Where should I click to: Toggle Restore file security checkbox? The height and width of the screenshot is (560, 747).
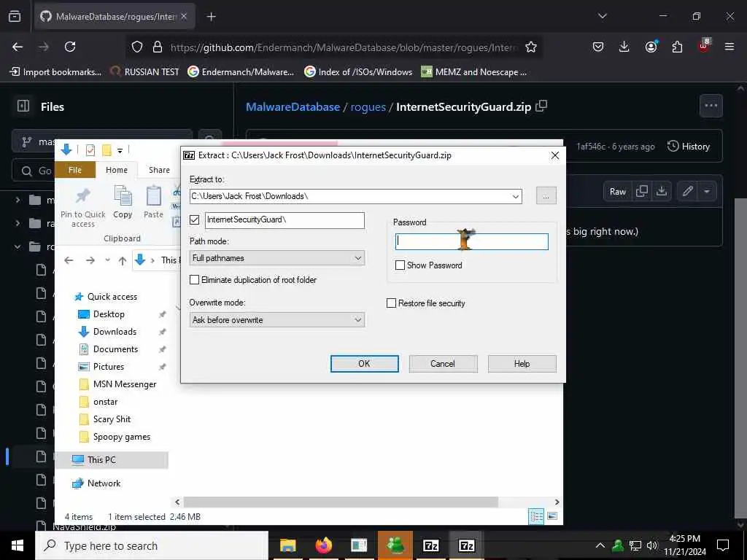[391, 303]
